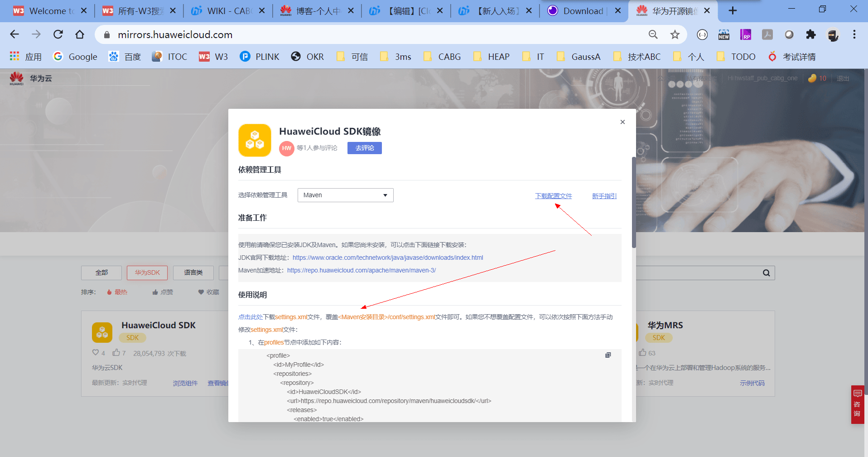Close the HuaweiCloud SDK镜像 dialog

click(622, 122)
